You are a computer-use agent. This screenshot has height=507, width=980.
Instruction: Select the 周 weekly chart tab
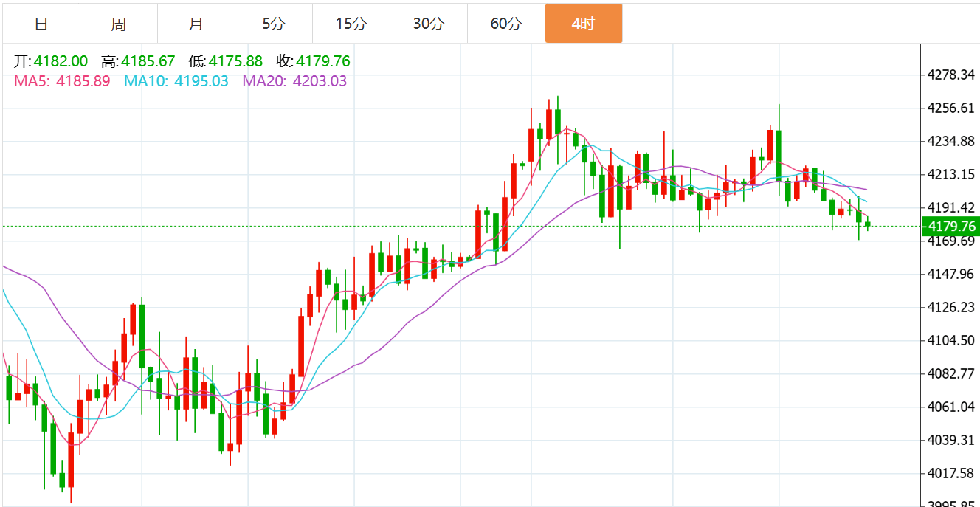click(x=119, y=24)
